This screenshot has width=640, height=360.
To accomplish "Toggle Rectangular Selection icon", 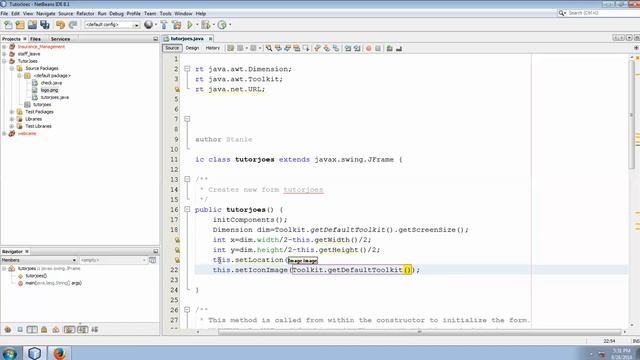I will coord(306,48).
